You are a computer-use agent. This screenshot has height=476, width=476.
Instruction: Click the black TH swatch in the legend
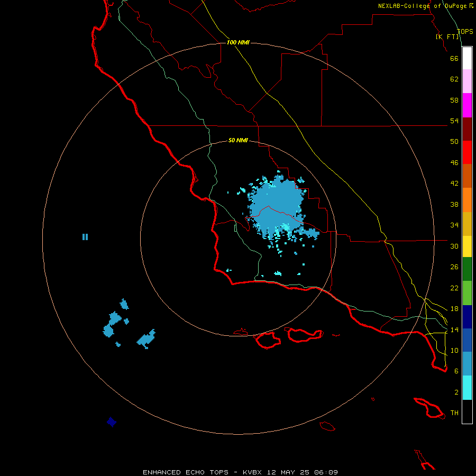(x=467, y=411)
